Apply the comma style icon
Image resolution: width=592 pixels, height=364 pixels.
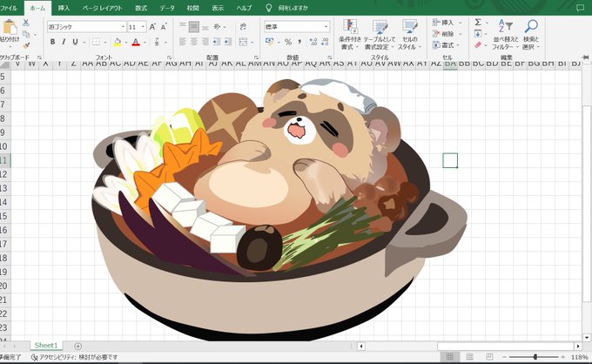[299, 42]
